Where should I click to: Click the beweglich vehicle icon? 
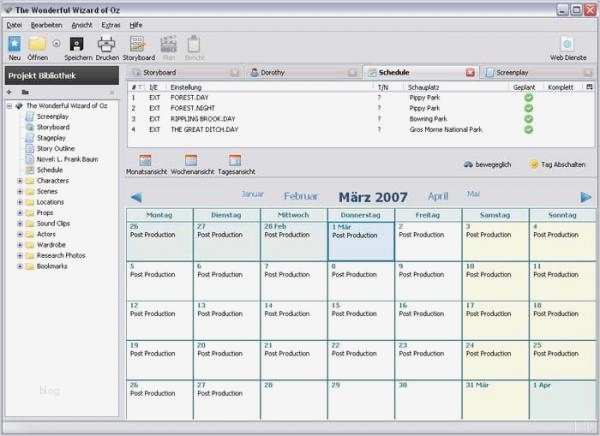pyautogui.click(x=468, y=165)
